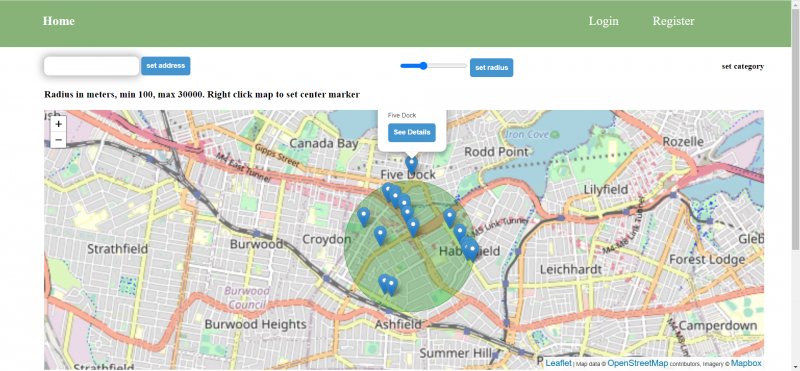Zoom in the map with plus button
This screenshot has width=800, height=371.
click(58, 123)
